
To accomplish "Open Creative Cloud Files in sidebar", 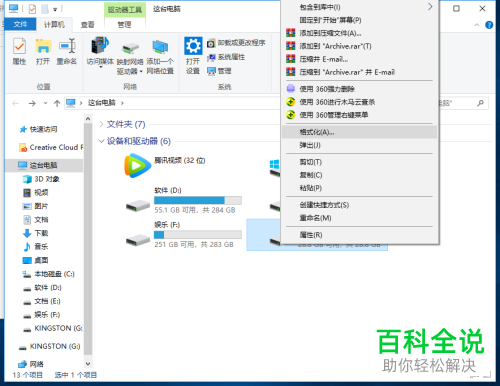I will pyautogui.click(x=51, y=147).
